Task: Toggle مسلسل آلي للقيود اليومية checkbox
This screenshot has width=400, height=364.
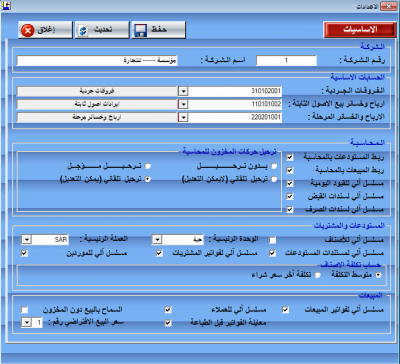Action: [290, 183]
